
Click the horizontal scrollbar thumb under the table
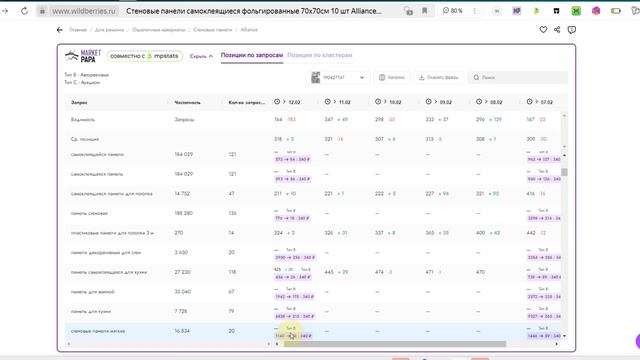pos(395,344)
